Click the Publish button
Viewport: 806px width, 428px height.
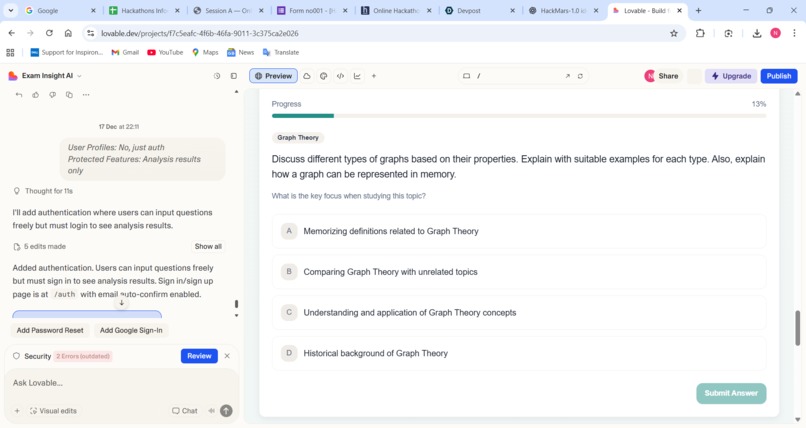point(779,76)
